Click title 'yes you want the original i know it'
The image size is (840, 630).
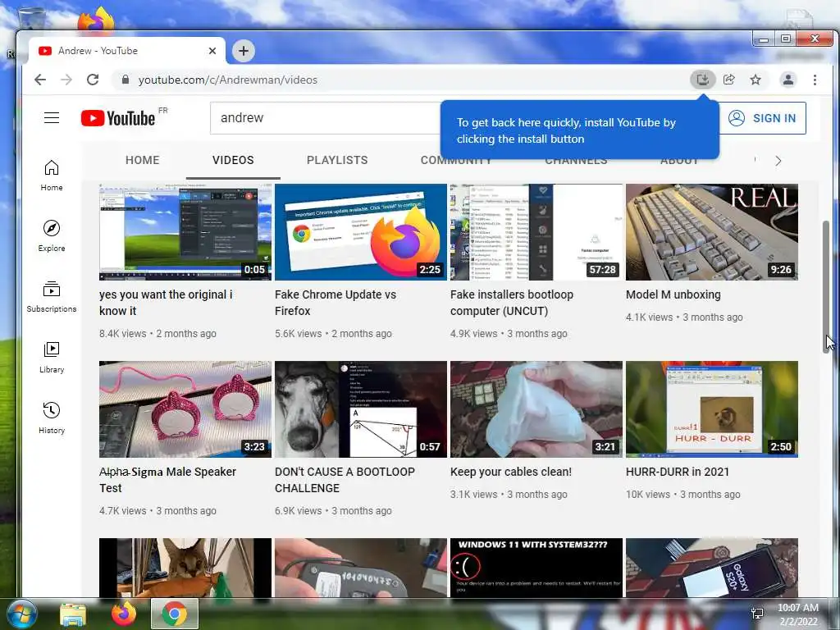click(166, 303)
